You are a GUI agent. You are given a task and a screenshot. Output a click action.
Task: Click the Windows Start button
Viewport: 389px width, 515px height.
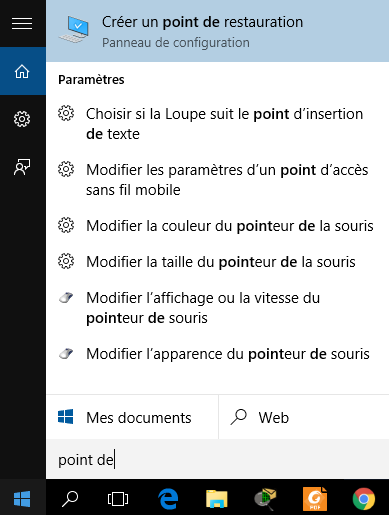click(x=22, y=498)
